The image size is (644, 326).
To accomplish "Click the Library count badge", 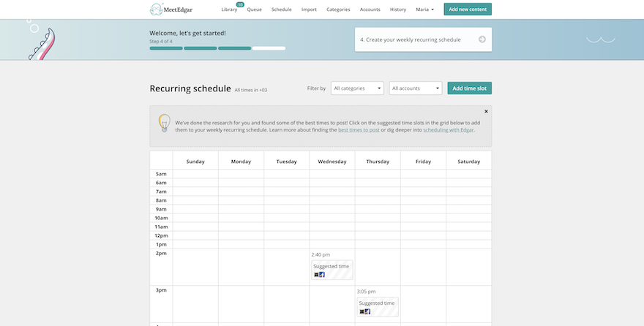I will tap(240, 4).
